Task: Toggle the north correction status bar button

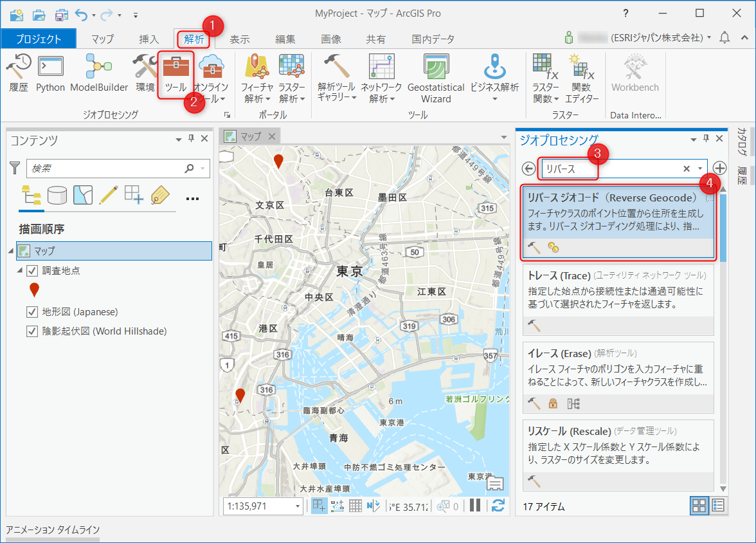Action: (x=373, y=505)
